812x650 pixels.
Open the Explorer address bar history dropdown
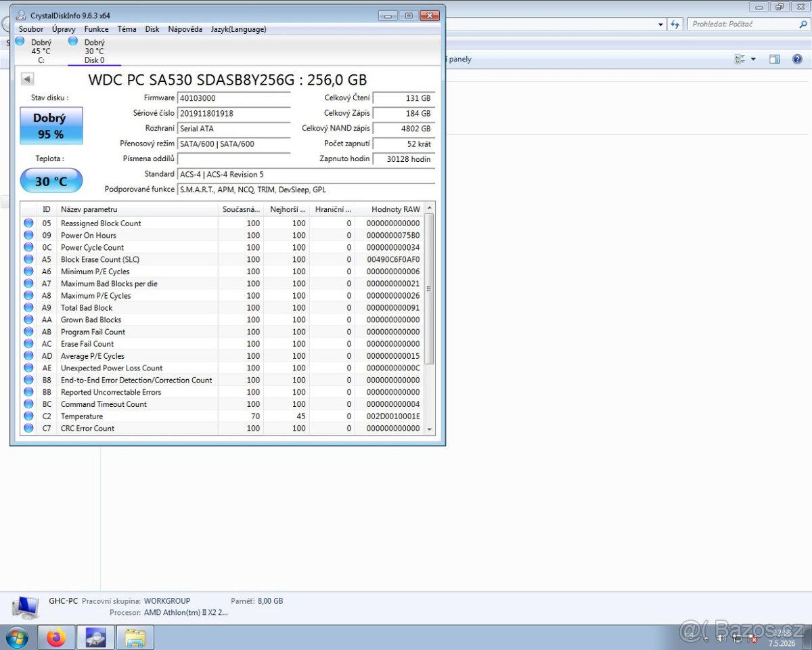(x=661, y=24)
